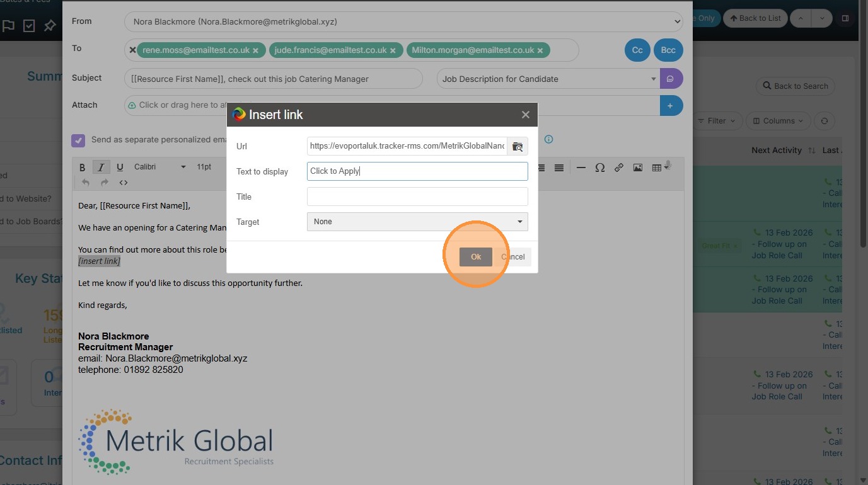Click the Justify alignment icon
Image resolution: width=868 pixels, height=485 pixels.
point(559,168)
